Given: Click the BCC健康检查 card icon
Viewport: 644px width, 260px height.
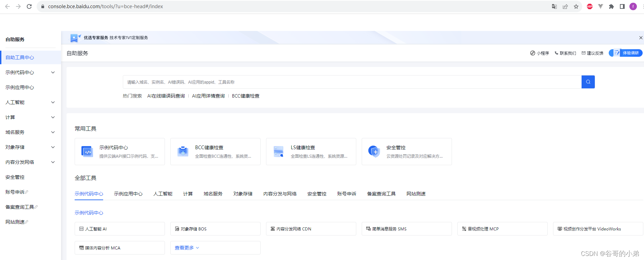Looking at the screenshot, I should pyautogui.click(x=183, y=151).
